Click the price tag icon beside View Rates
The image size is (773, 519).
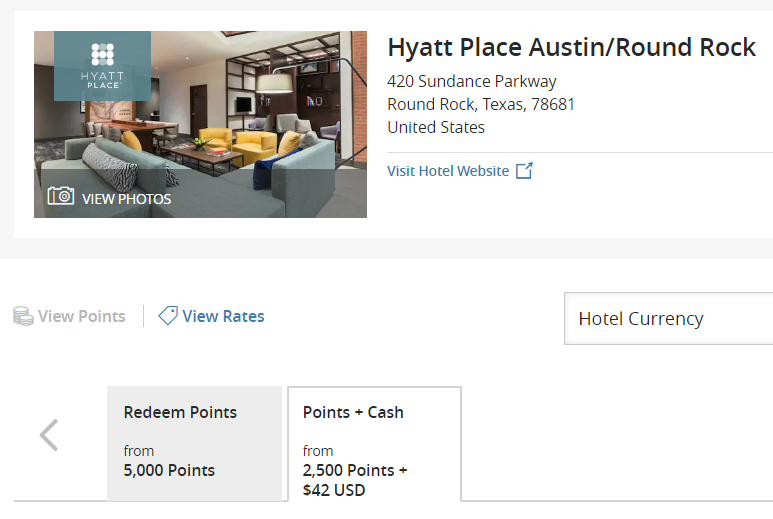click(x=168, y=315)
